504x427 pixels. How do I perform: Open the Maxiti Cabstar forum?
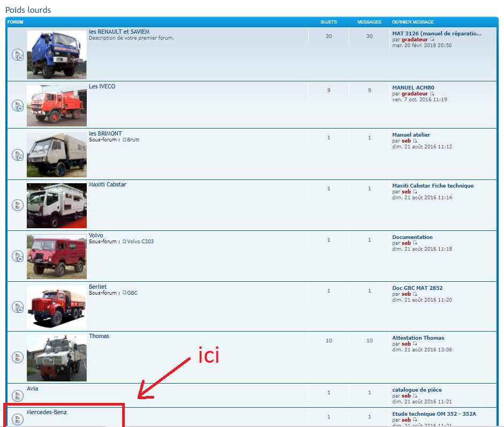(107, 185)
